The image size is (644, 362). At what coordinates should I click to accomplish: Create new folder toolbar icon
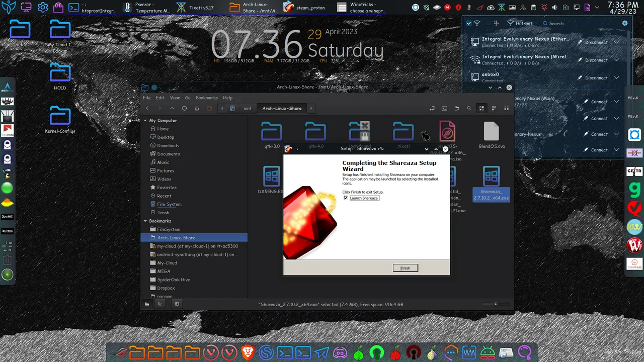457,108
